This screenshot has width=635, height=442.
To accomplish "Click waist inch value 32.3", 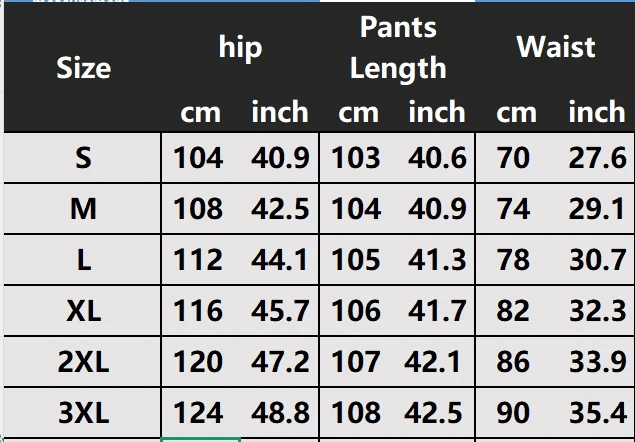I will coord(597,311).
